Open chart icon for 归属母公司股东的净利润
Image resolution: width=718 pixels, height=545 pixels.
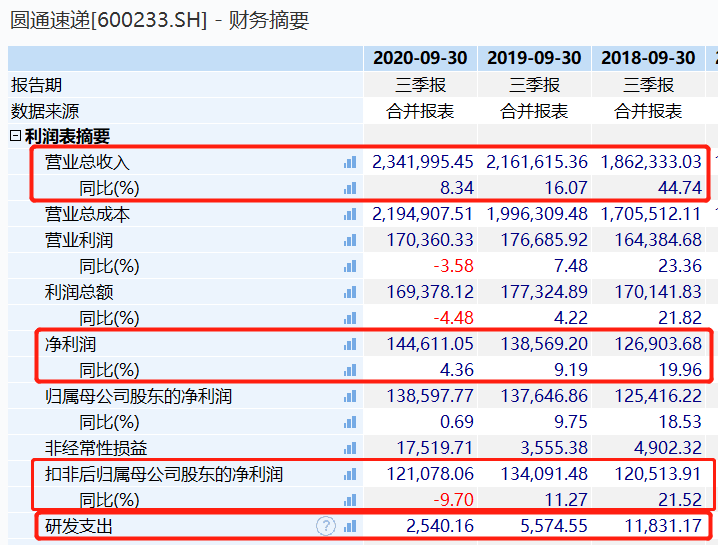(350, 396)
